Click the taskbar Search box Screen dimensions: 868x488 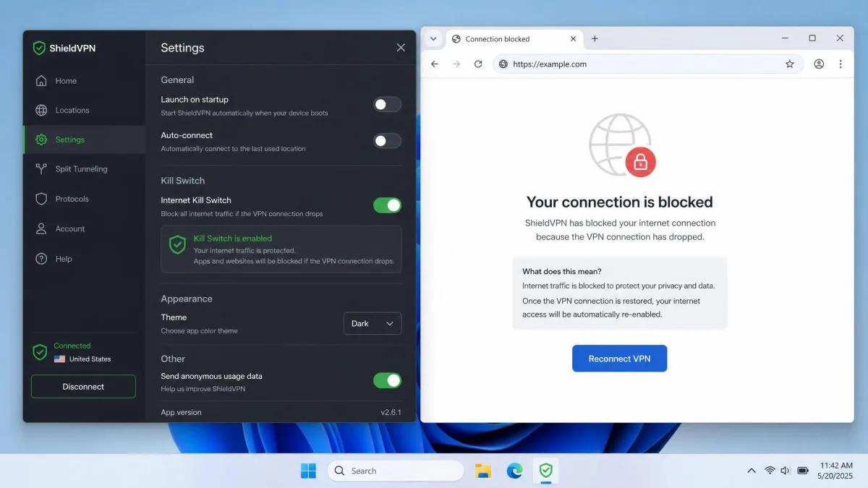tap(396, 471)
